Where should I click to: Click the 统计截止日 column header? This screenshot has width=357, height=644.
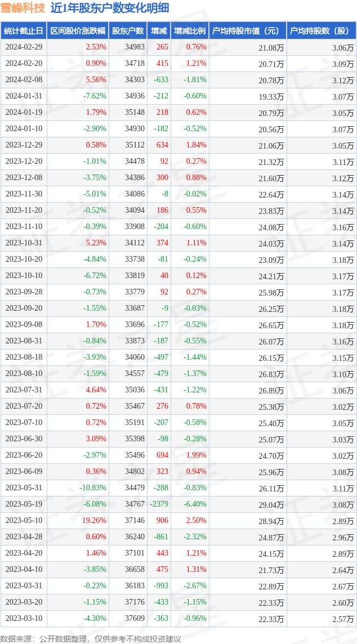point(24,31)
